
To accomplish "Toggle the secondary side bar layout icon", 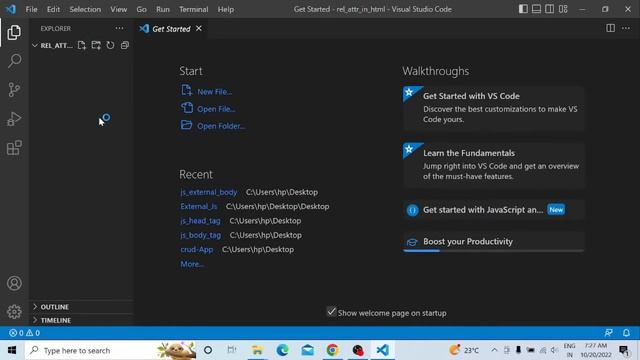I will point(549,9).
